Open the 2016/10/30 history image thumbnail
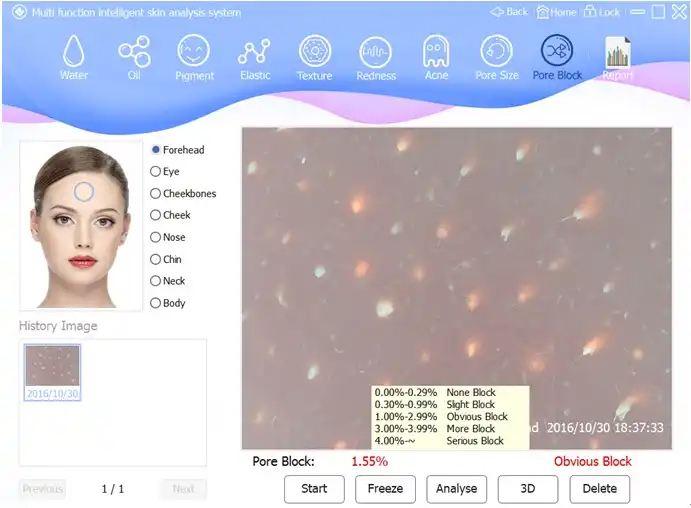Screen dimensions: 691x508 point(52,372)
